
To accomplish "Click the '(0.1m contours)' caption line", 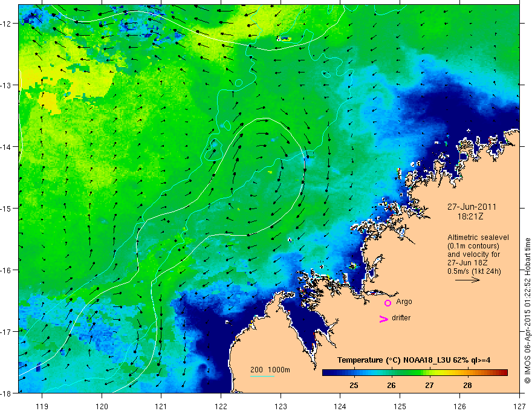I will coord(473,246).
